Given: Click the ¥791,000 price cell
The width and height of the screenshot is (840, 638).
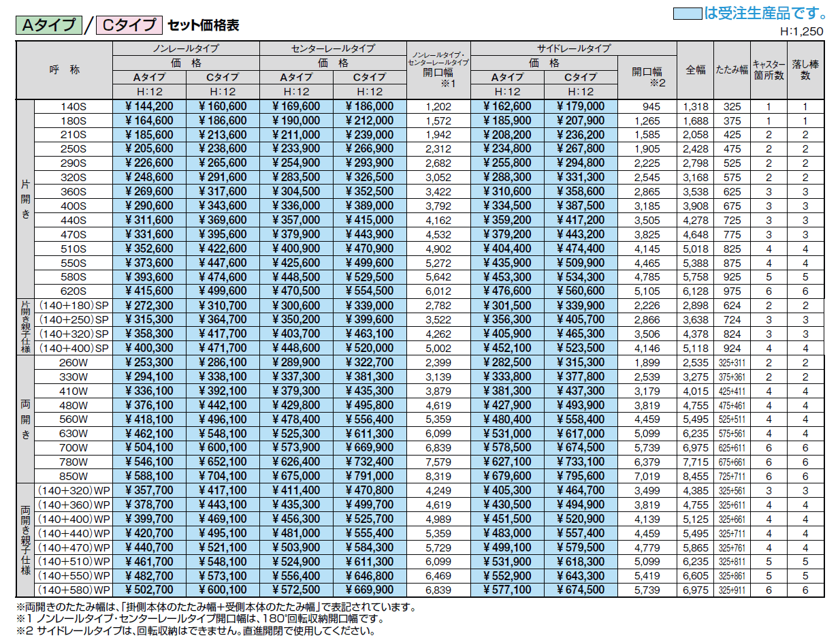Looking at the screenshot, I should [369, 476].
